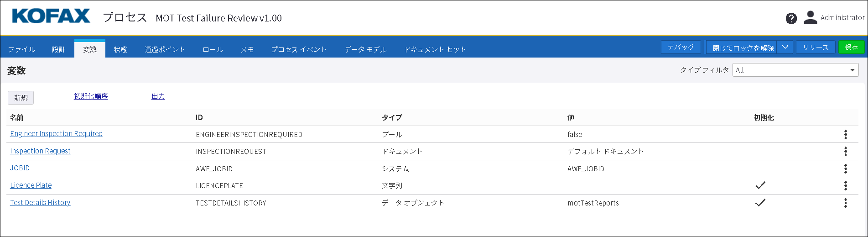This screenshot has height=237, width=868.
Task: Switch to the 設計 tab
Action: [x=59, y=49]
